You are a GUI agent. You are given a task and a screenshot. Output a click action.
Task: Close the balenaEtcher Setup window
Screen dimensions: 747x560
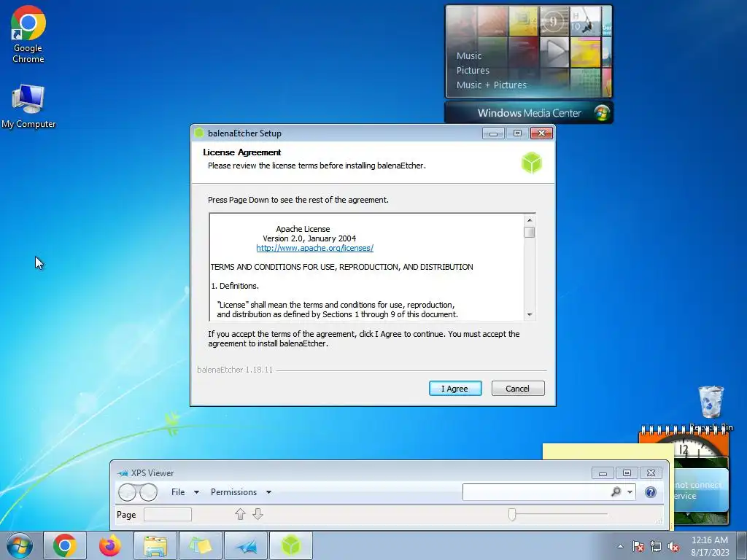[x=541, y=133]
